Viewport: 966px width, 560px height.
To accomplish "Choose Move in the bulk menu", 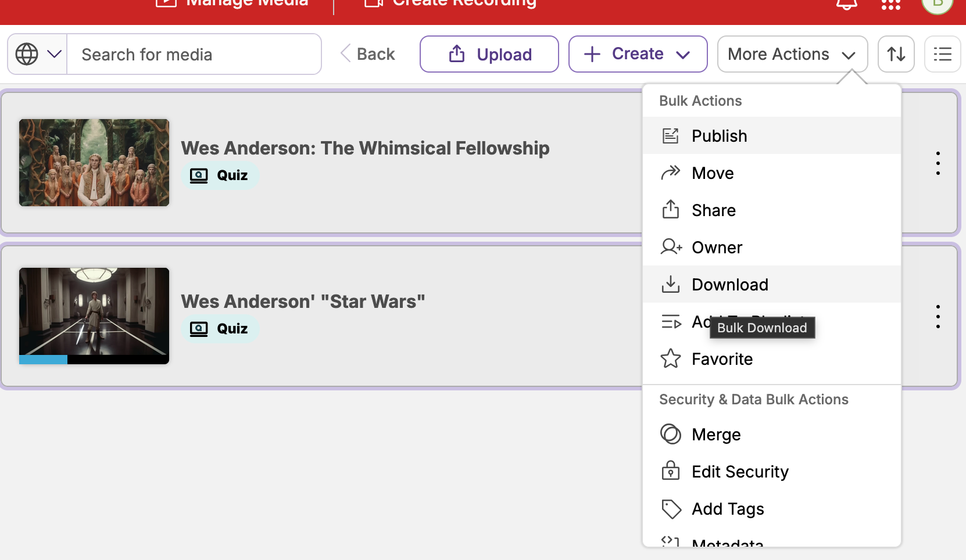I will tap(772, 173).
